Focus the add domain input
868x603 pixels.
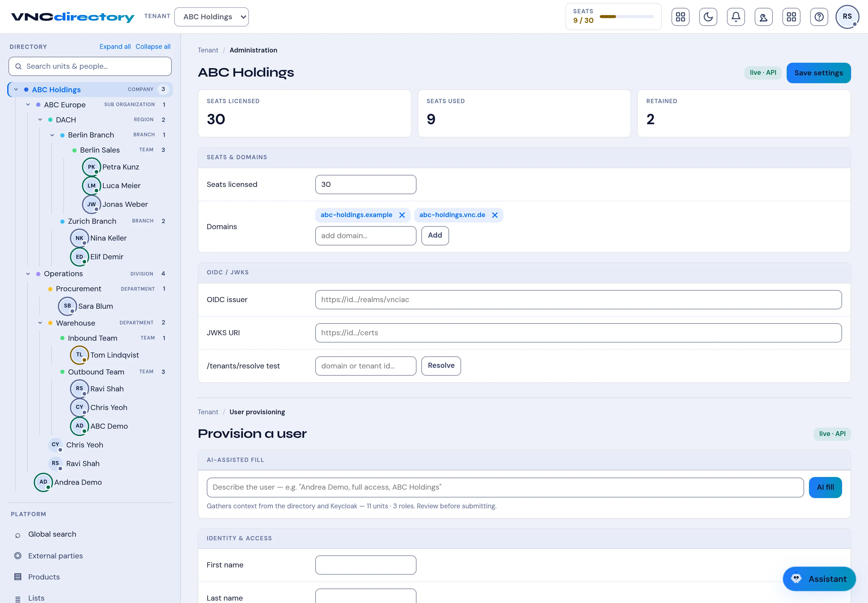click(365, 236)
